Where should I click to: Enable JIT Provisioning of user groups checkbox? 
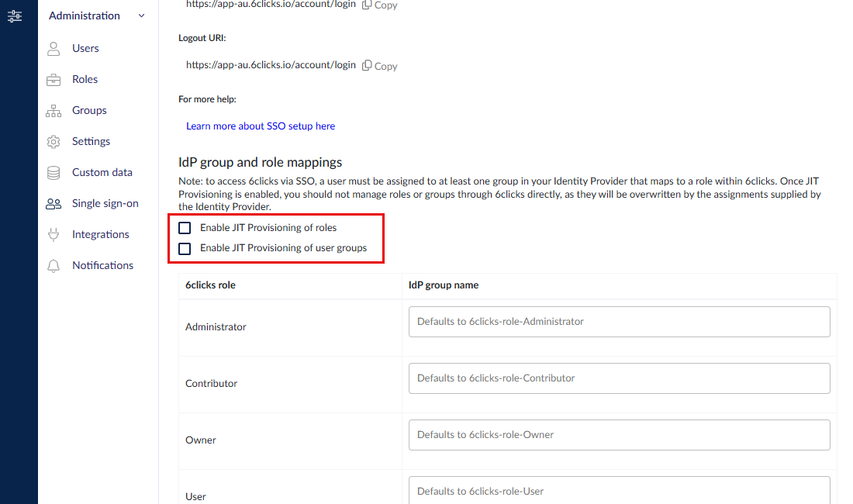click(185, 248)
